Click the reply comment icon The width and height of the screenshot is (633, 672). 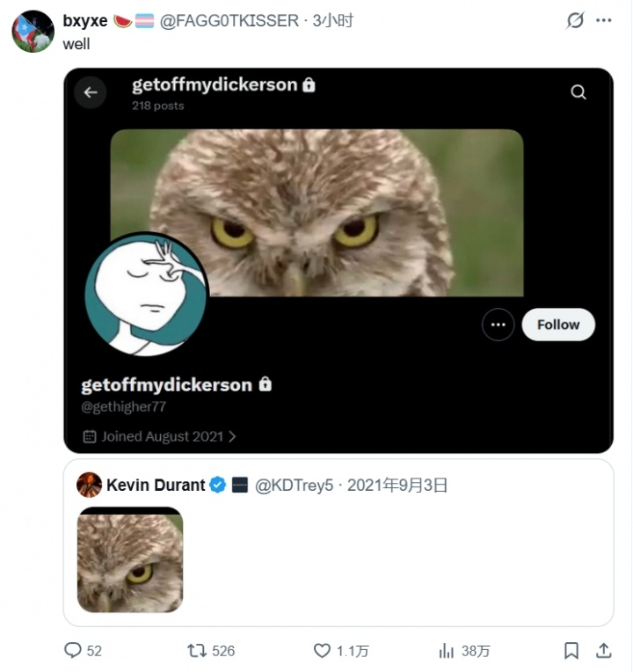[73, 651]
